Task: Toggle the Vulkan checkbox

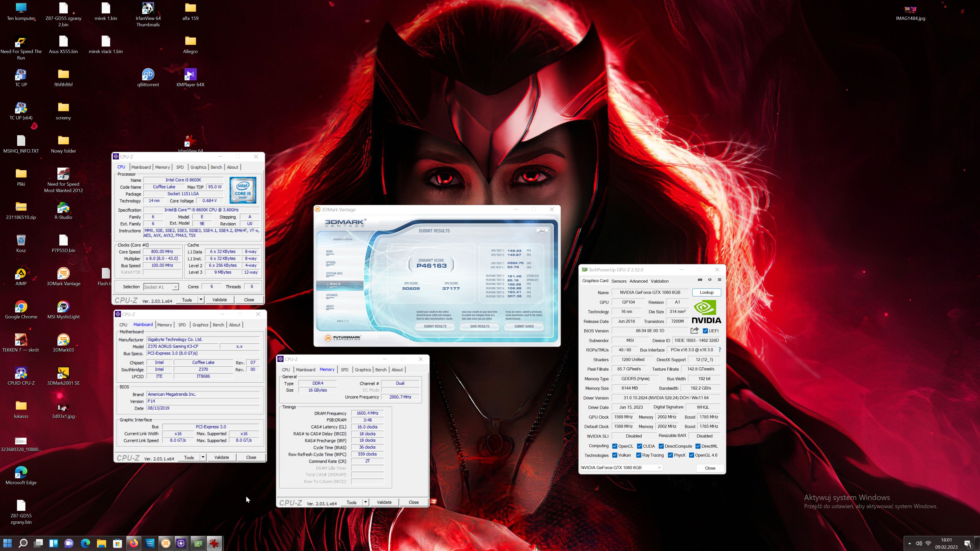Action: point(614,455)
